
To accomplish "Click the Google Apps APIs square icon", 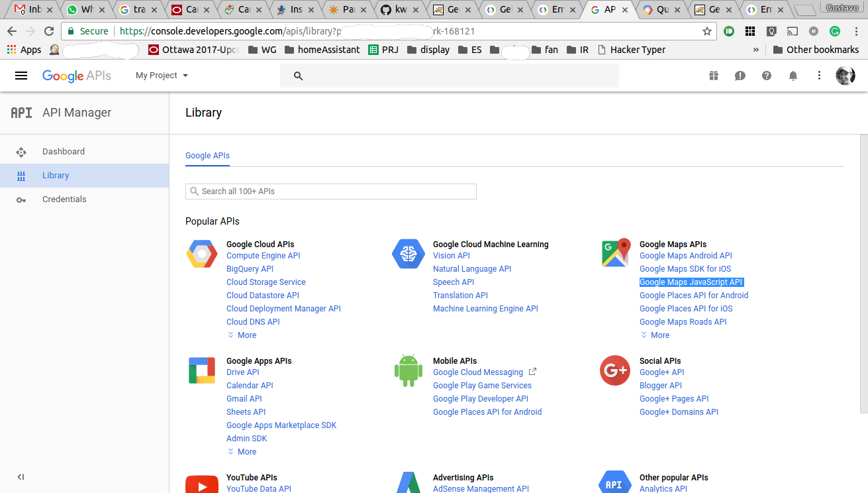I will click(202, 370).
